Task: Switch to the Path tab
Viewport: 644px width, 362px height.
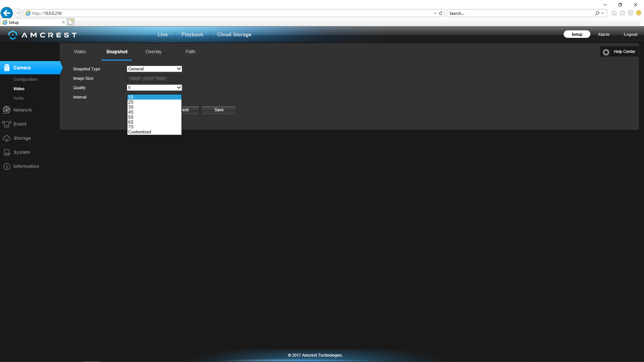Action: (191, 52)
